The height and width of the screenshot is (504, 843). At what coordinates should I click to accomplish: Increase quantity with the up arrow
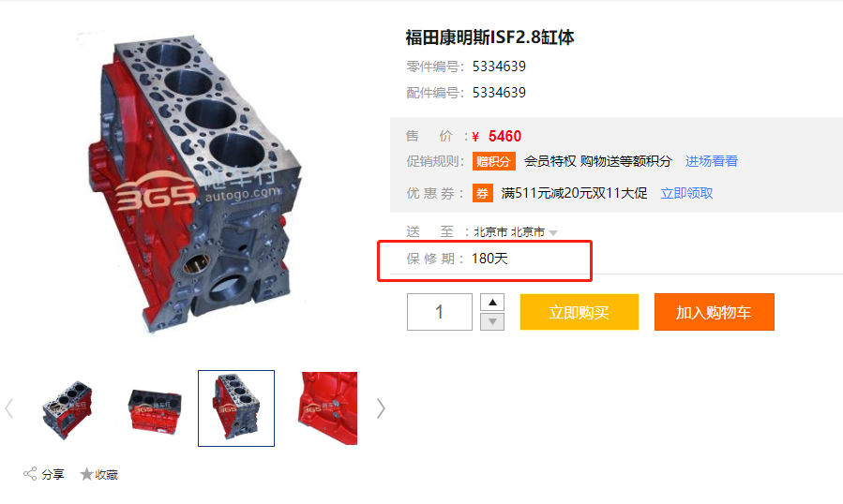coord(492,303)
